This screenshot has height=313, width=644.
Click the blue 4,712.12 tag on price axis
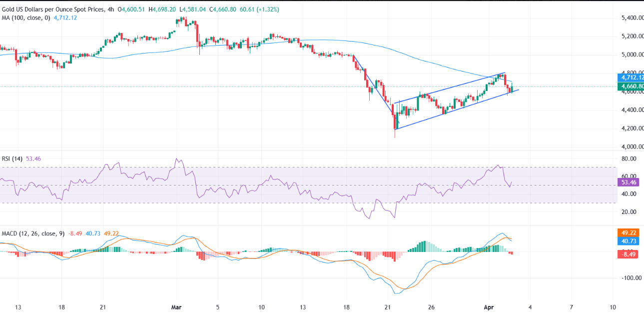click(x=631, y=77)
